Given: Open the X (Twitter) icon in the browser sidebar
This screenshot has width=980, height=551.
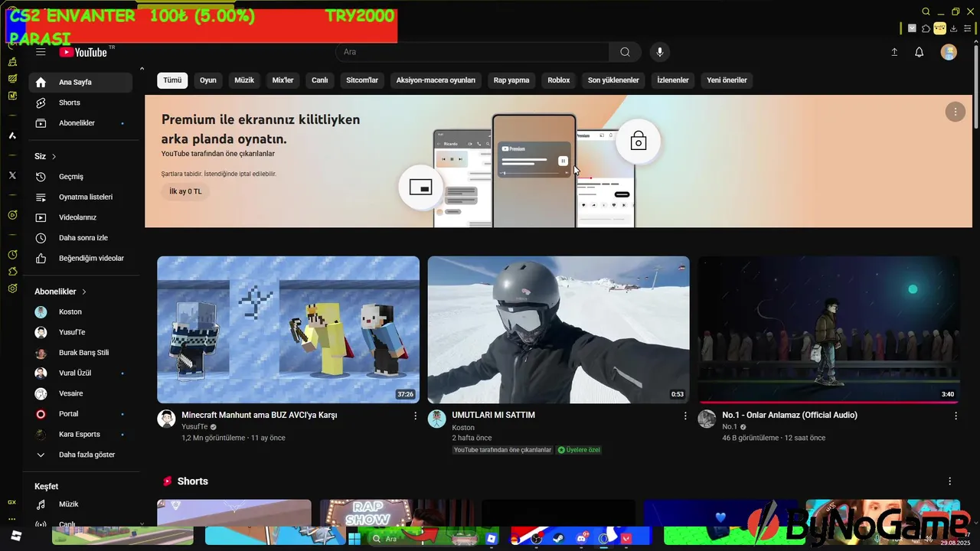Looking at the screenshot, I should point(12,175).
